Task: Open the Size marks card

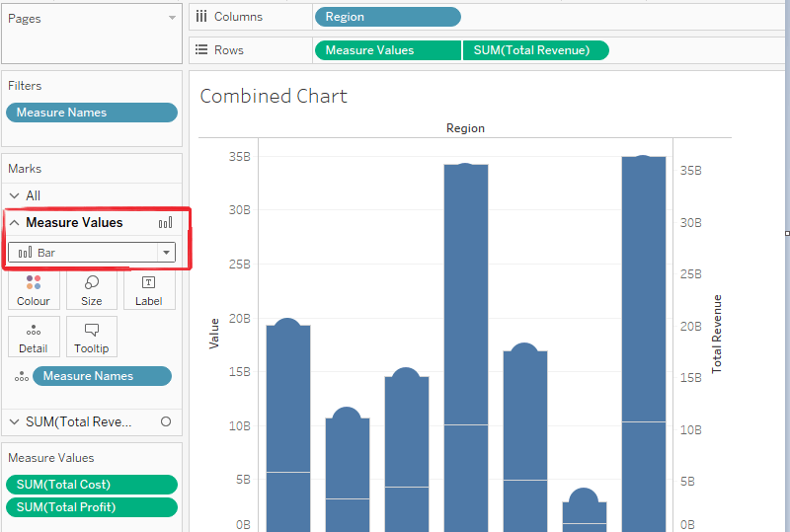Action: [x=92, y=289]
